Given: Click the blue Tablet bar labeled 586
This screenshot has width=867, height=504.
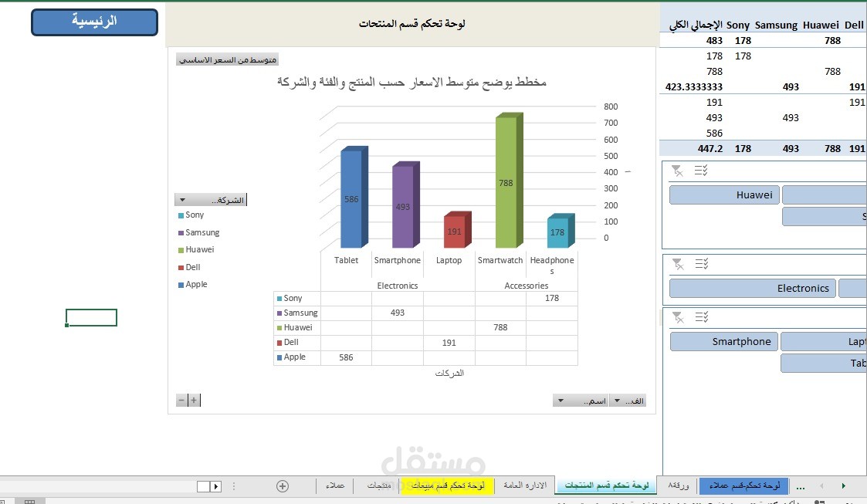Looking at the screenshot, I should click(354, 198).
